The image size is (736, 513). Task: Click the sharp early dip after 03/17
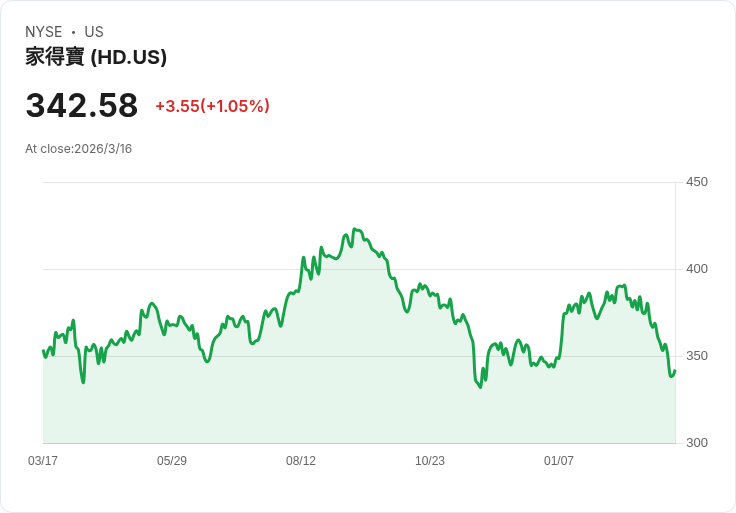pyautogui.click(x=83, y=383)
